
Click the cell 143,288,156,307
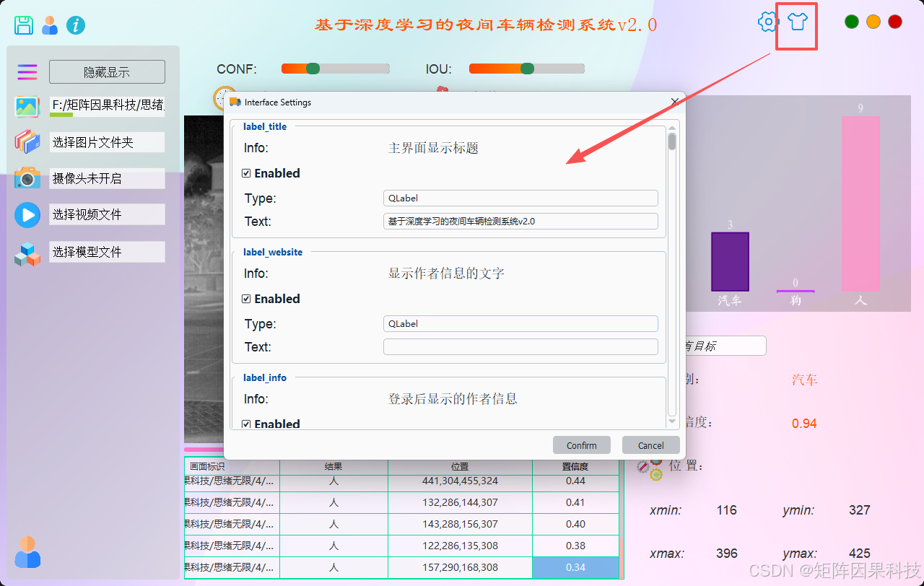(460, 524)
